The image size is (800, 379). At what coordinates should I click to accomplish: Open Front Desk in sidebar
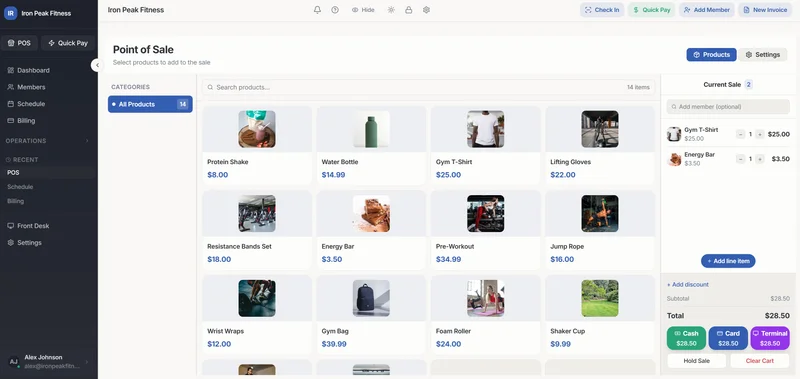[x=29, y=226]
